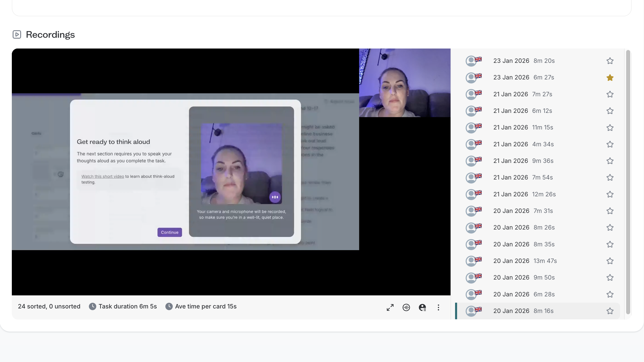Open participant details icon

tap(422, 307)
